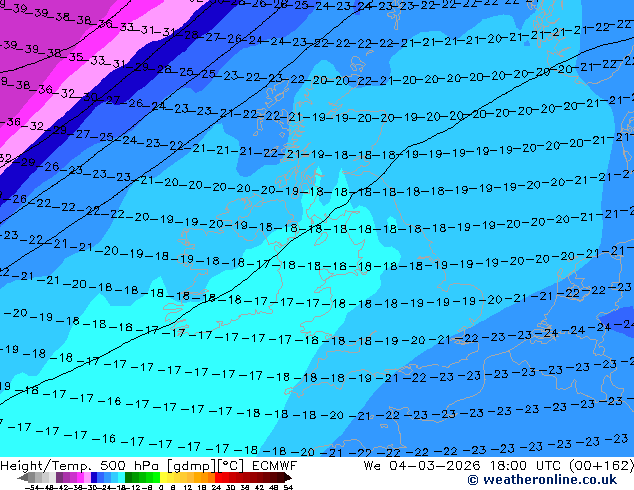Select the '500 hPa' level text
The image size is (634, 490).
pyautogui.click(x=131, y=466)
